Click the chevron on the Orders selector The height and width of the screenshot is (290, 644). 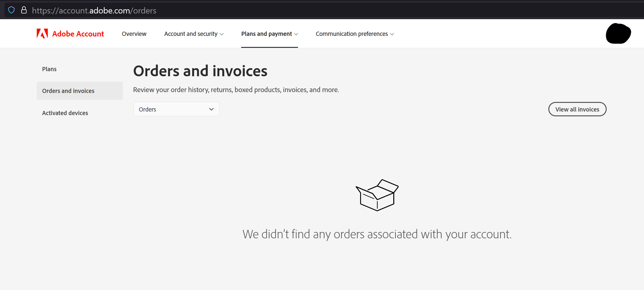211,109
